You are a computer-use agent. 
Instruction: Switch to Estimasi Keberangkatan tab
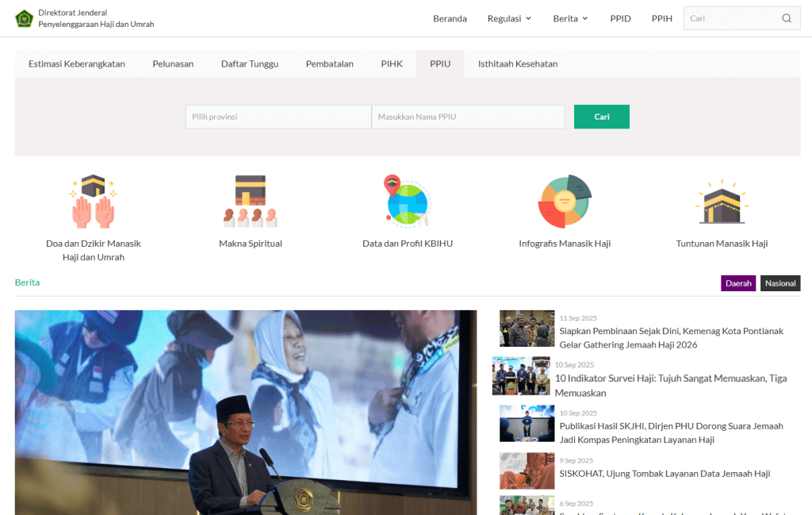77,63
